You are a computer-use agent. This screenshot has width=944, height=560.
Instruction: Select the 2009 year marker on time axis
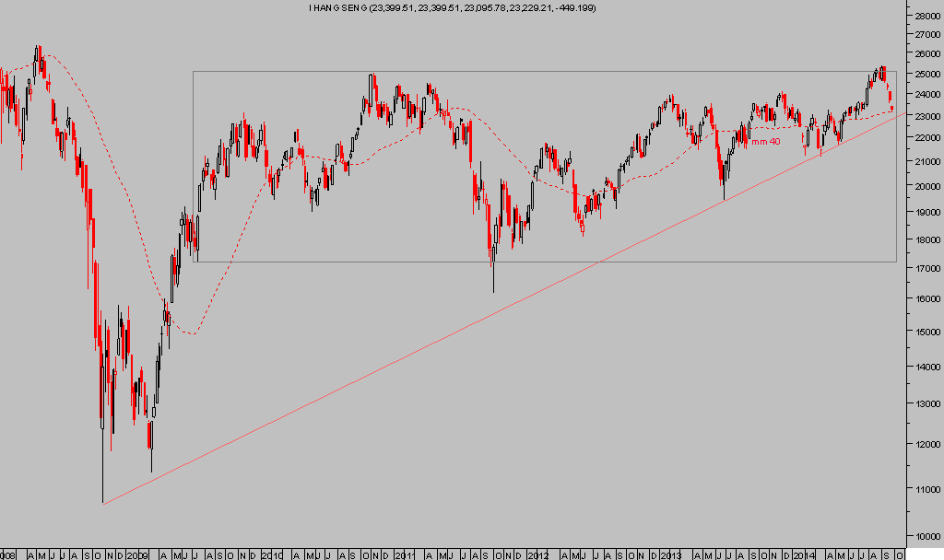click(x=136, y=555)
